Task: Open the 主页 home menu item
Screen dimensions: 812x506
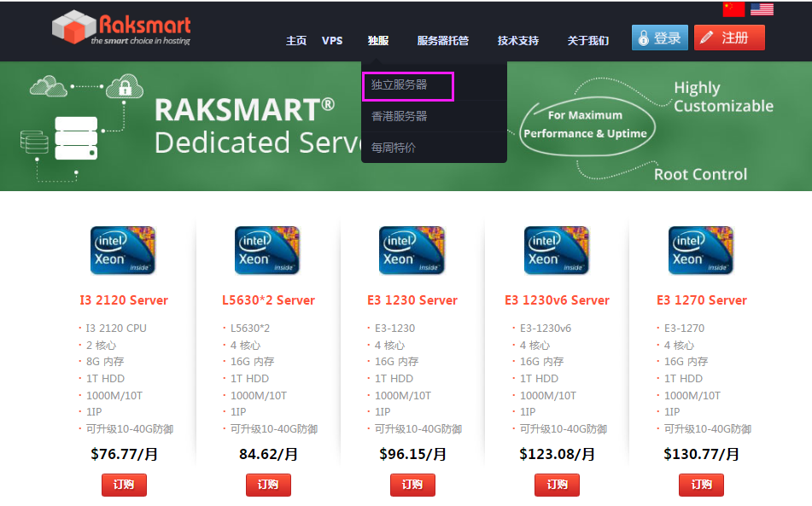Action: (x=296, y=40)
